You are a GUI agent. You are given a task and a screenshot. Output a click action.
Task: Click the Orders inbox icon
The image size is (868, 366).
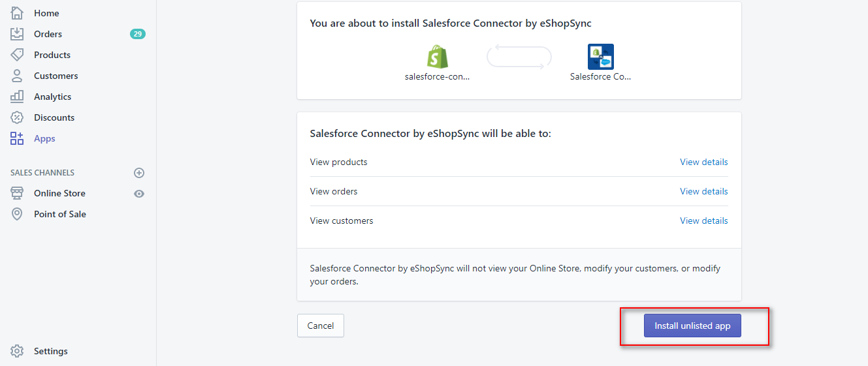click(x=17, y=34)
